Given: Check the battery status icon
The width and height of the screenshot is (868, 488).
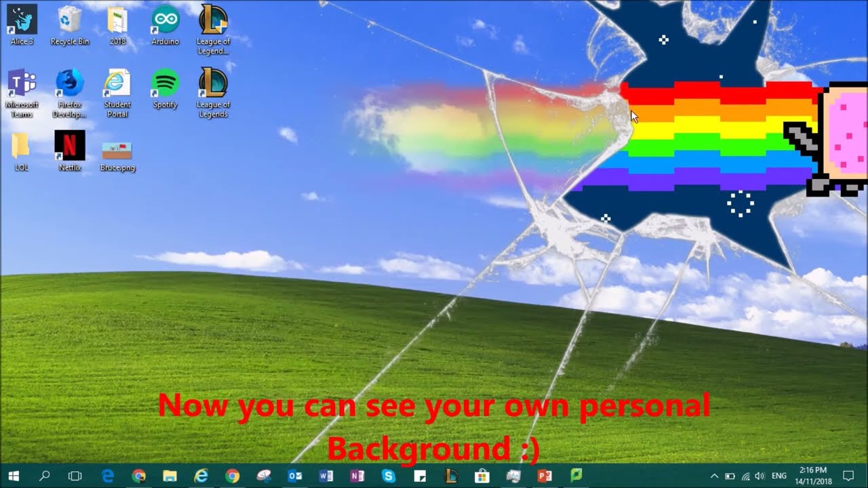Looking at the screenshot, I should pyautogui.click(x=730, y=476).
